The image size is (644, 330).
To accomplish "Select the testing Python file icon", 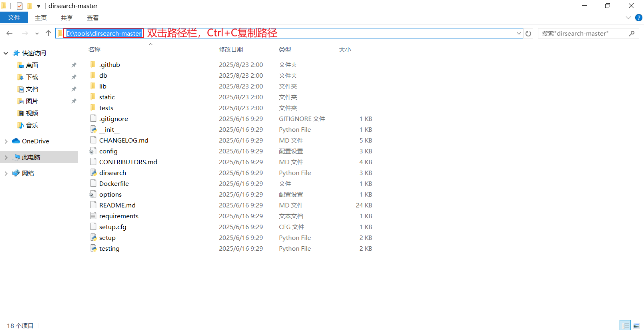I will tap(93, 248).
